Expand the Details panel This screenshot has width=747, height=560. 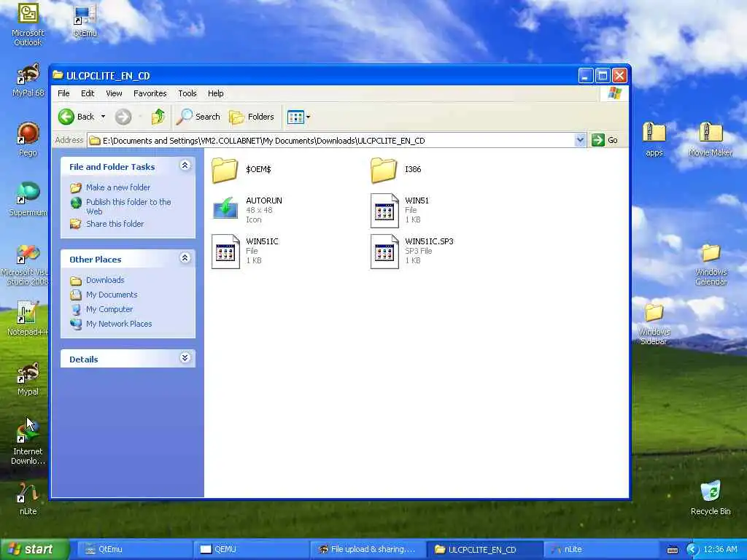[x=185, y=358]
